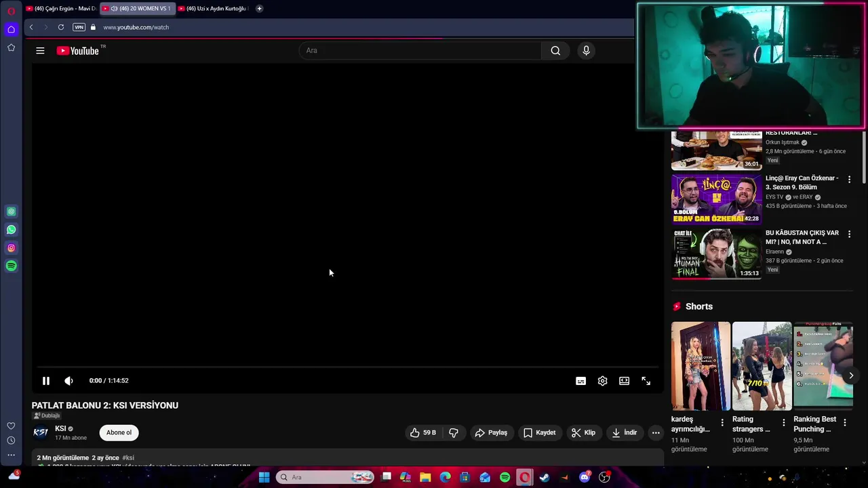Start voice search with the microphone icon

tap(587, 51)
